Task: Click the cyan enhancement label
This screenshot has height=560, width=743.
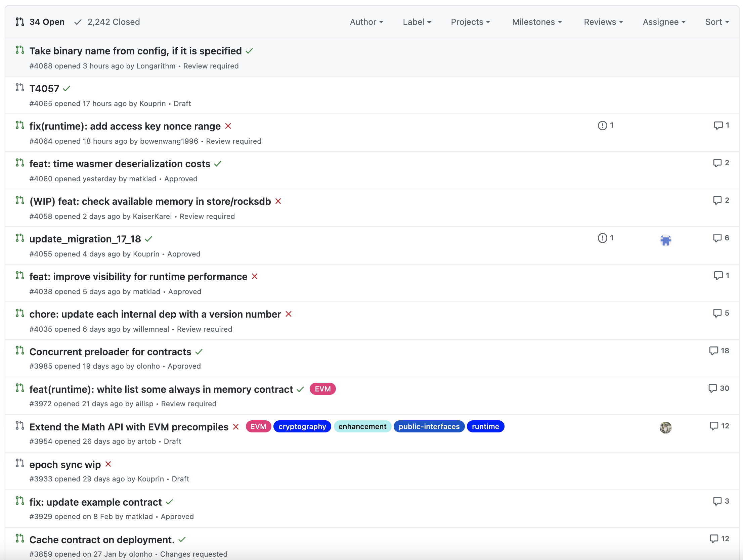Action: (x=362, y=427)
